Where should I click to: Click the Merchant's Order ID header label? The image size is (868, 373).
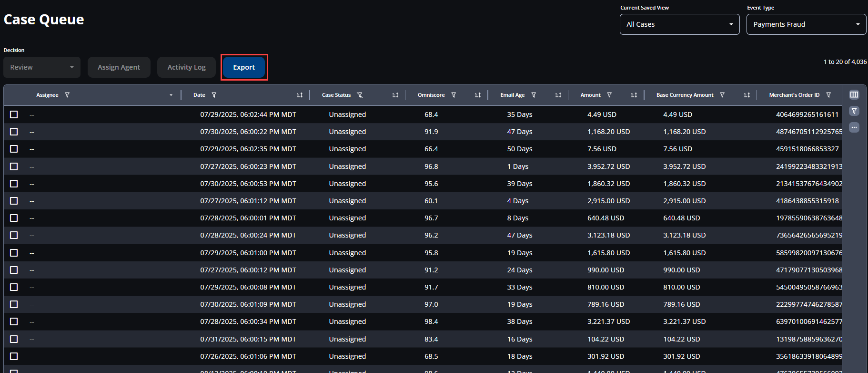point(794,95)
